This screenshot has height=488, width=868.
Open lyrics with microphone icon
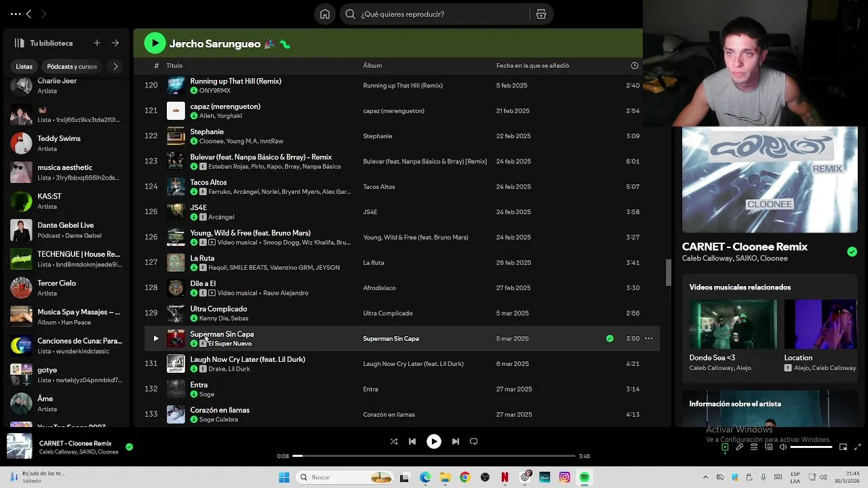(x=739, y=447)
